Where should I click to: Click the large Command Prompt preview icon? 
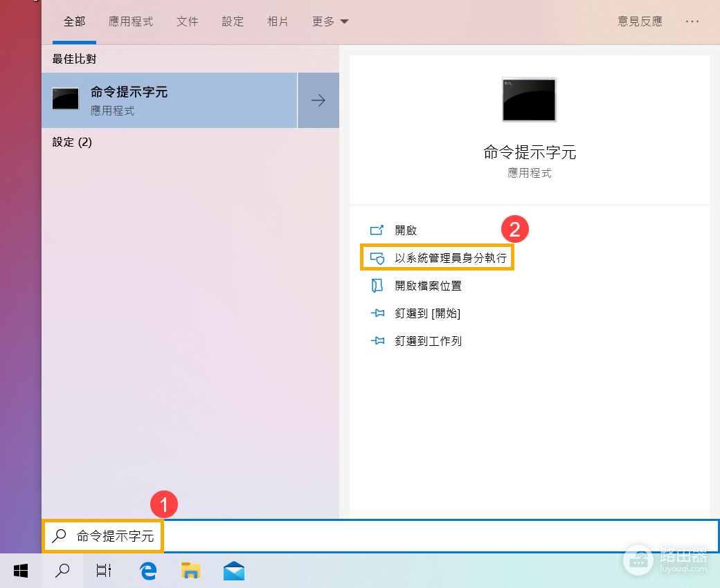pos(529,100)
